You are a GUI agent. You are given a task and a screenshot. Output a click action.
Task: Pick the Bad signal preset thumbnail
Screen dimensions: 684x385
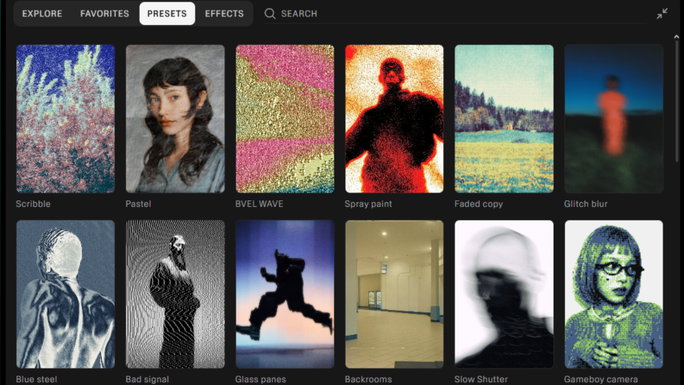[175, 294]
